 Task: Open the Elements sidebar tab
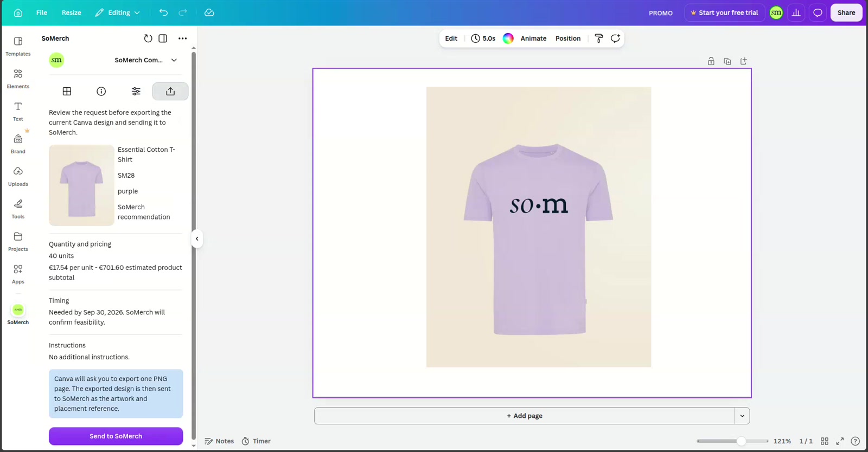(18, 79)
